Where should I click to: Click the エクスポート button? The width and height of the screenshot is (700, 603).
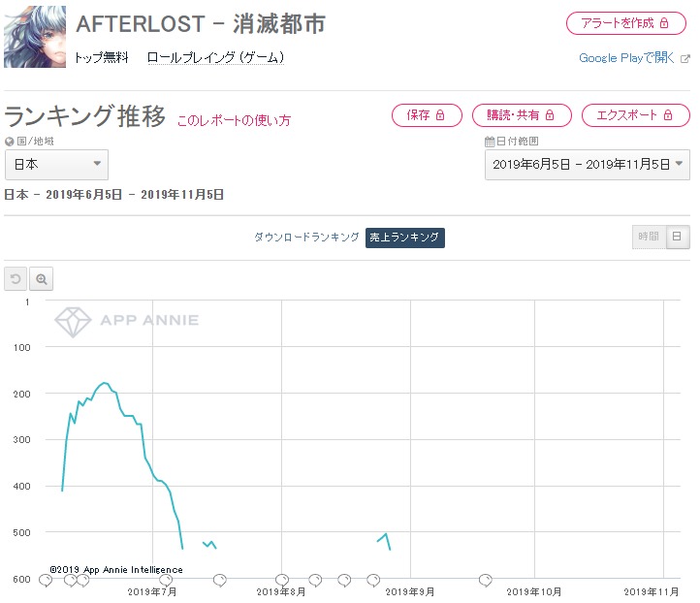tap(635, 115)
